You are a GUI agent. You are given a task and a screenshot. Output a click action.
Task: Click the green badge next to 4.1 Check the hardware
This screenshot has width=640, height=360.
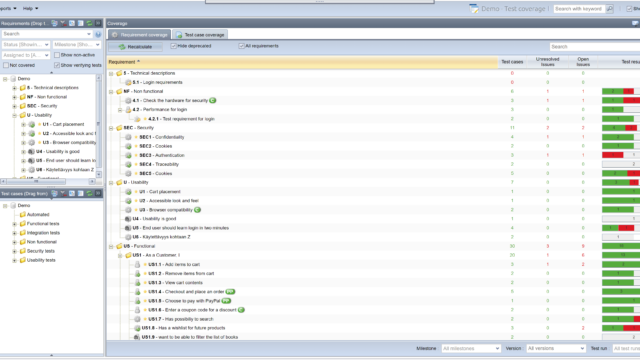[x=213, y=100]
